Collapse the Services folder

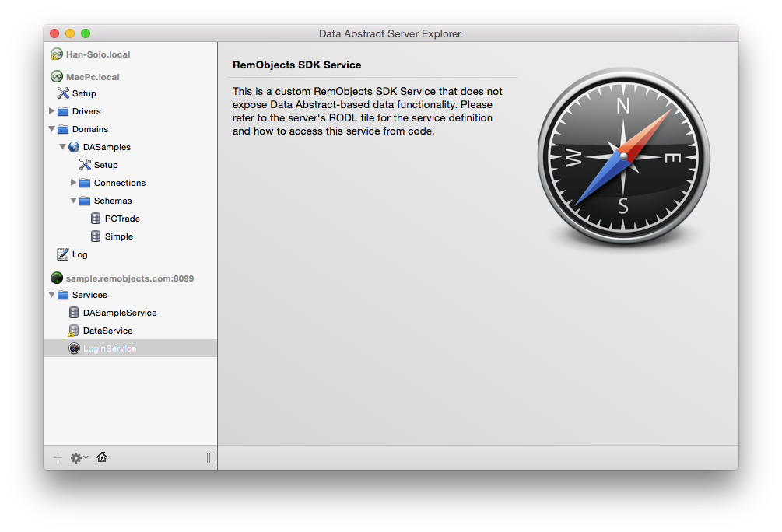click(x=52, y=295)
